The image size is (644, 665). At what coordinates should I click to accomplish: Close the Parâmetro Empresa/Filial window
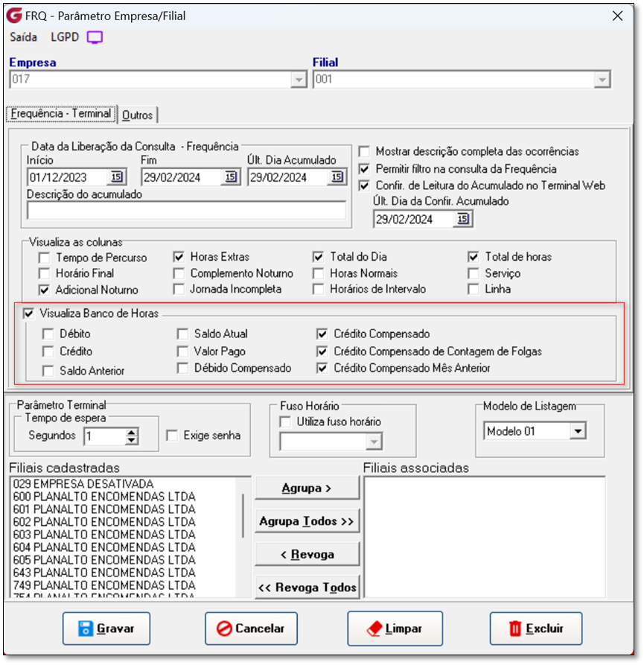(x=617, y=16)
